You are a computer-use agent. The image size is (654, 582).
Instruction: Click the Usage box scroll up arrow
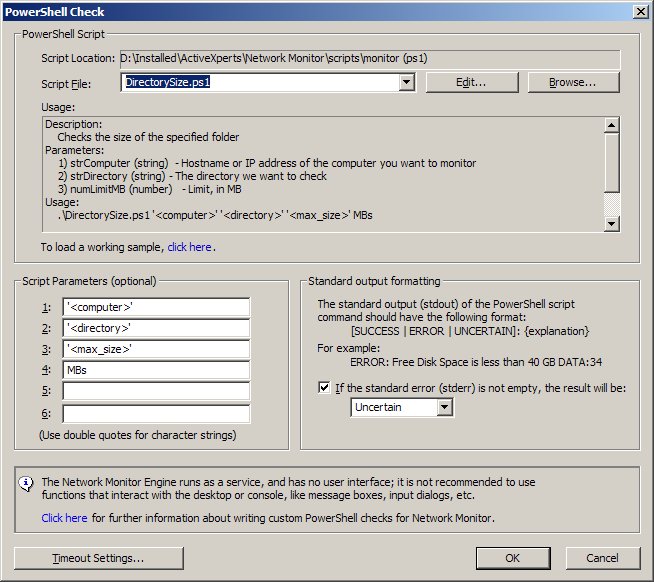point(611,125)
